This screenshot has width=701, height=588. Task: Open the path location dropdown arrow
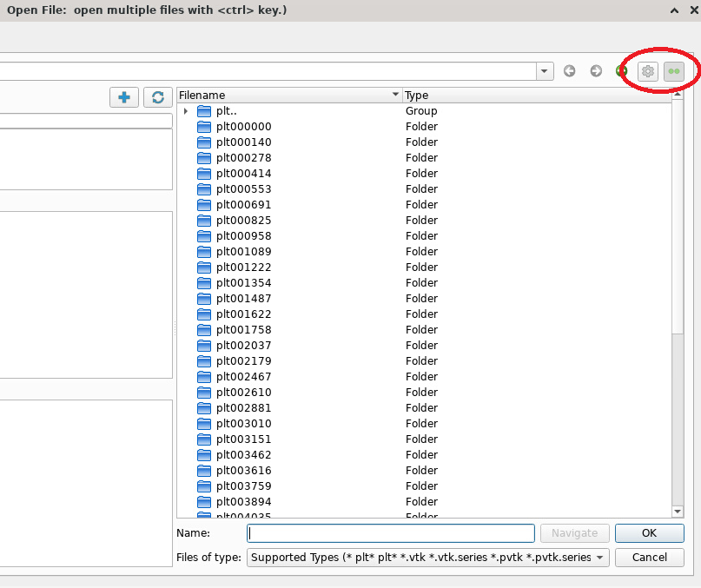[545, 71]
